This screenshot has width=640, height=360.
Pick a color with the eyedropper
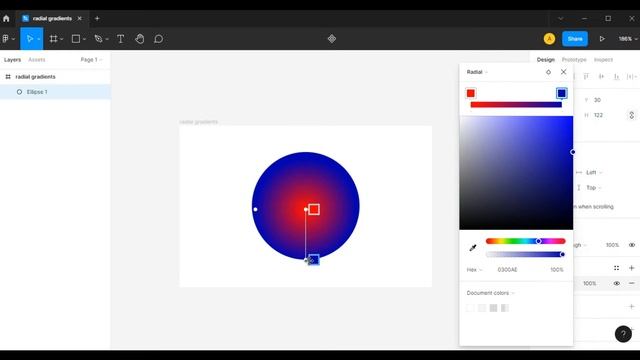point(473,247)
